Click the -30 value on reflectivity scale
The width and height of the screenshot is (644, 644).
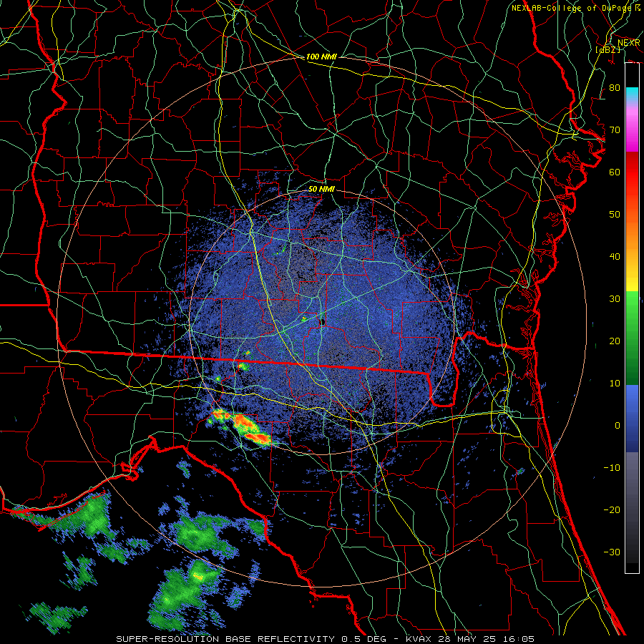[612, 552]
